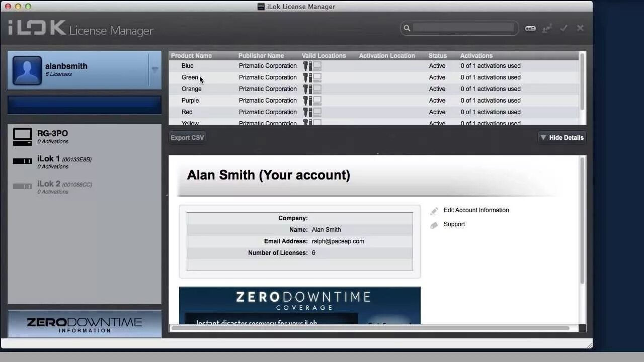This screenshot has width=644, height=362.
Task: Click the details pane horizontal scrollbar
Action: [x=370, y=328]
